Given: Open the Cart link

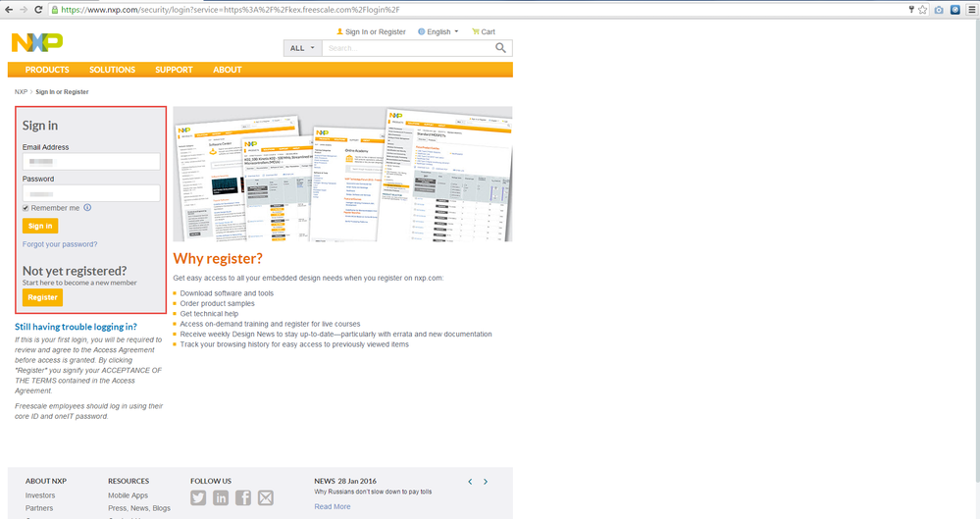Looking at the screenshot, I should 484,32.
